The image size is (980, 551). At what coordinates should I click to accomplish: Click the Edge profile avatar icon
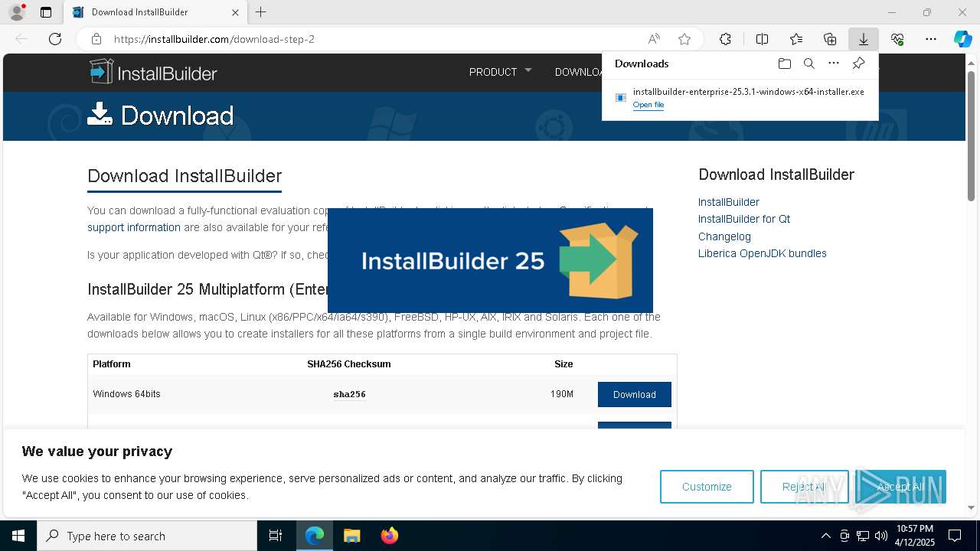tap(17, 12)
